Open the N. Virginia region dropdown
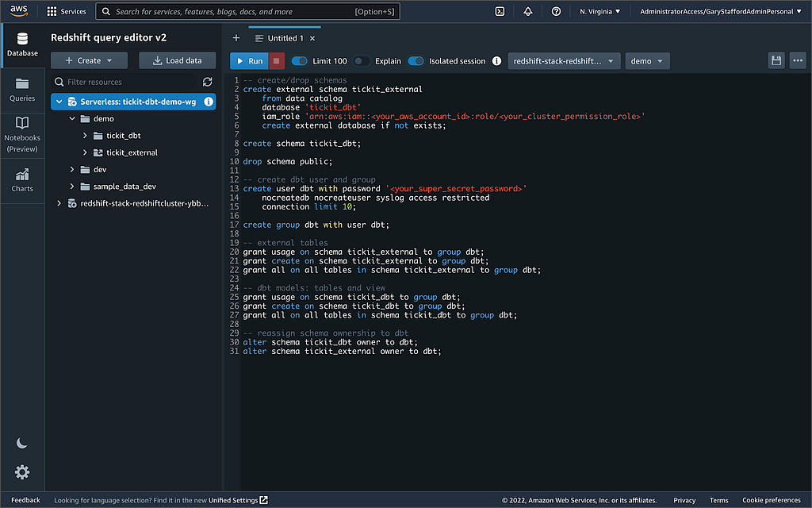812x508 pixels. 599,11
